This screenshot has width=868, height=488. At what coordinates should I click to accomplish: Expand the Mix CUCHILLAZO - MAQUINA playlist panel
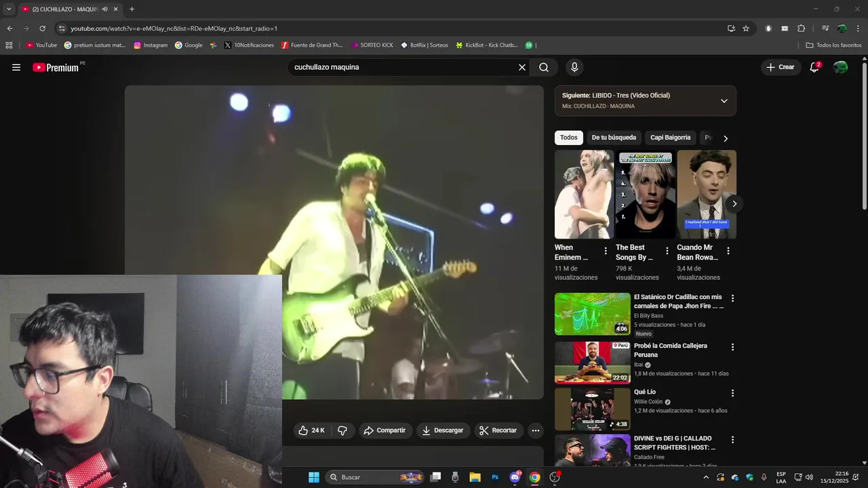click(724, 101)
